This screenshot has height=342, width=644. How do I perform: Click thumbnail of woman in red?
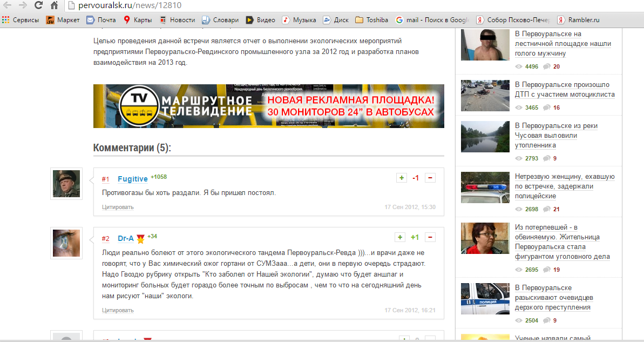pos(485,238)
